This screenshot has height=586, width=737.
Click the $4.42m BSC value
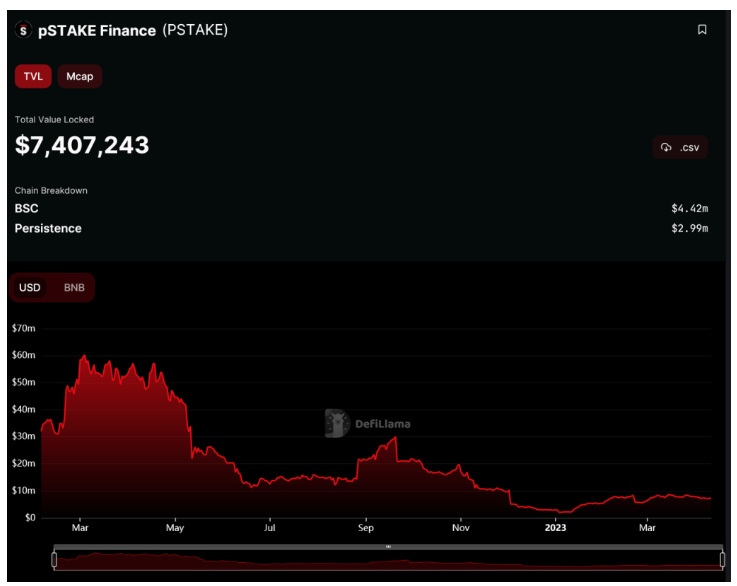click(690, 208)
